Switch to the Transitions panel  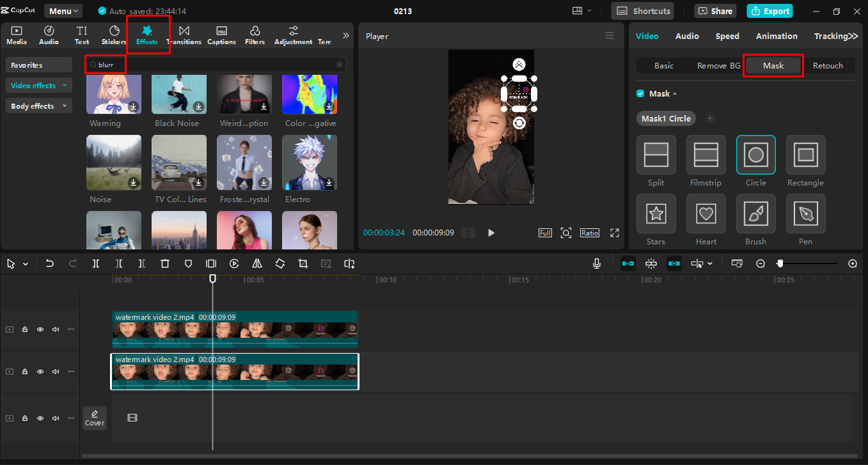(x=184, y=35)
